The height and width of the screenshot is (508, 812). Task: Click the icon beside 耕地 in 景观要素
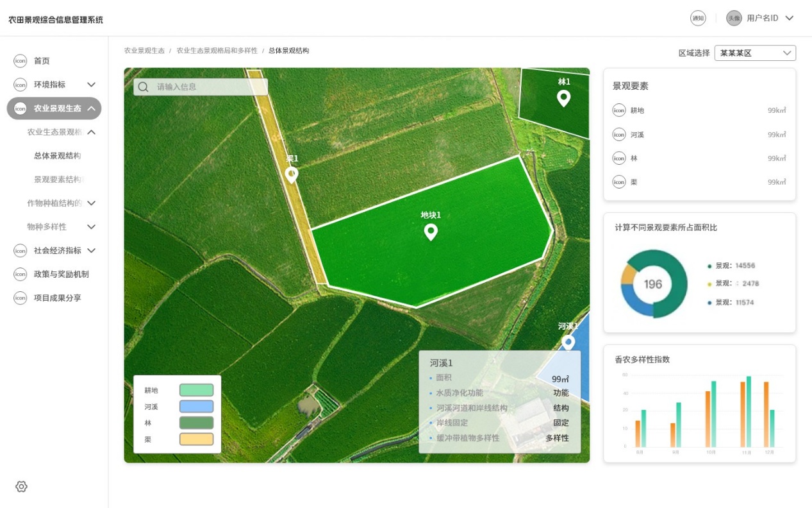point(618,110)
